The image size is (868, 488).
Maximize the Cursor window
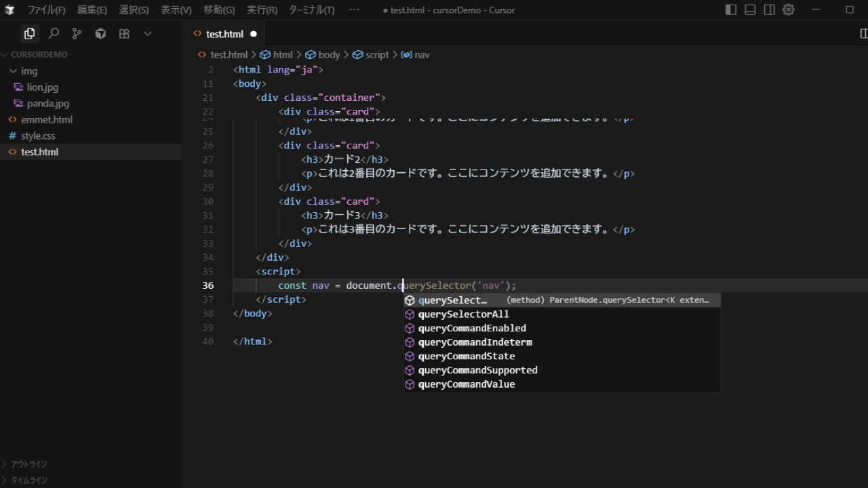pos(850,10)
